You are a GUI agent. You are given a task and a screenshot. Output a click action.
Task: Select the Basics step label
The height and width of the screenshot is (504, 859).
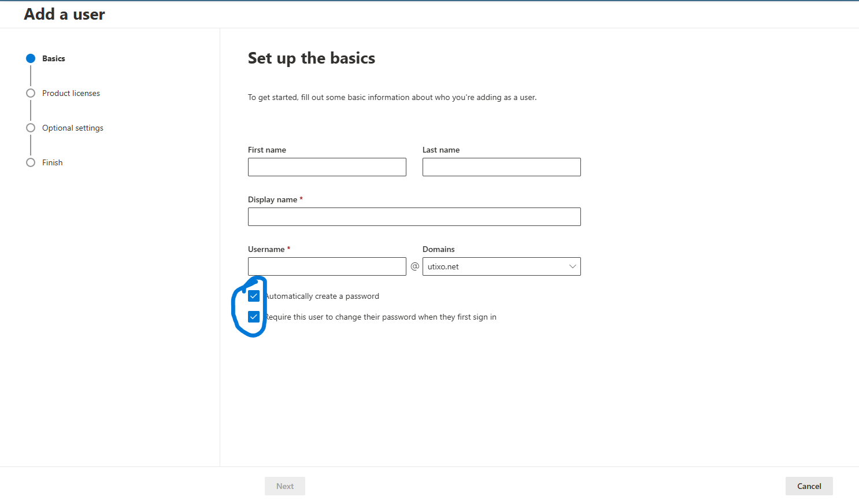[x=54, y=58]
